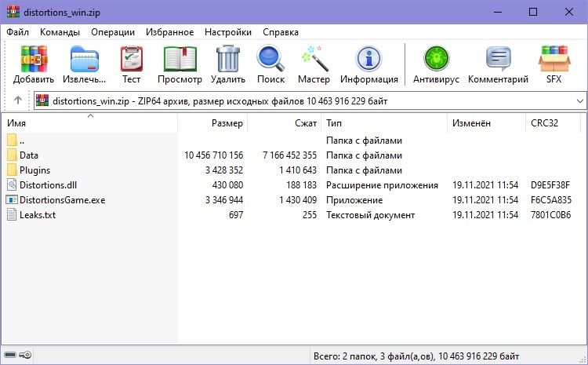Click the Извлечь (Extract) toolbar icon

(x=84, y=64)
